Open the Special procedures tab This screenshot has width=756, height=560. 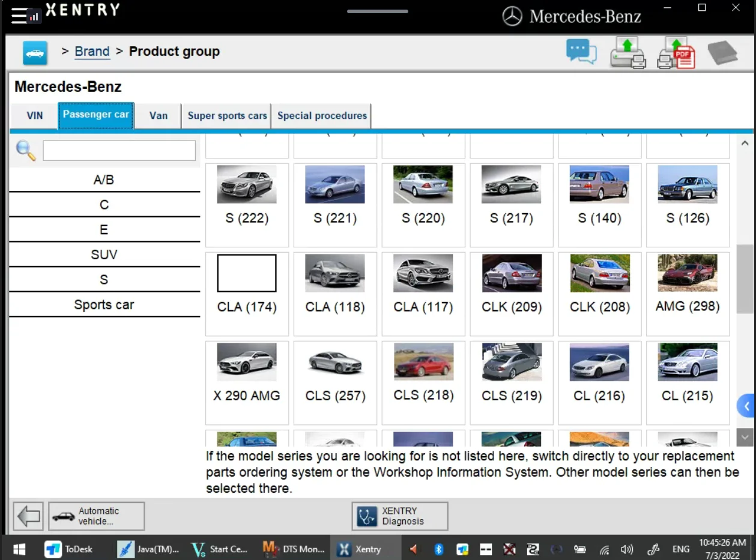[322, 116]
